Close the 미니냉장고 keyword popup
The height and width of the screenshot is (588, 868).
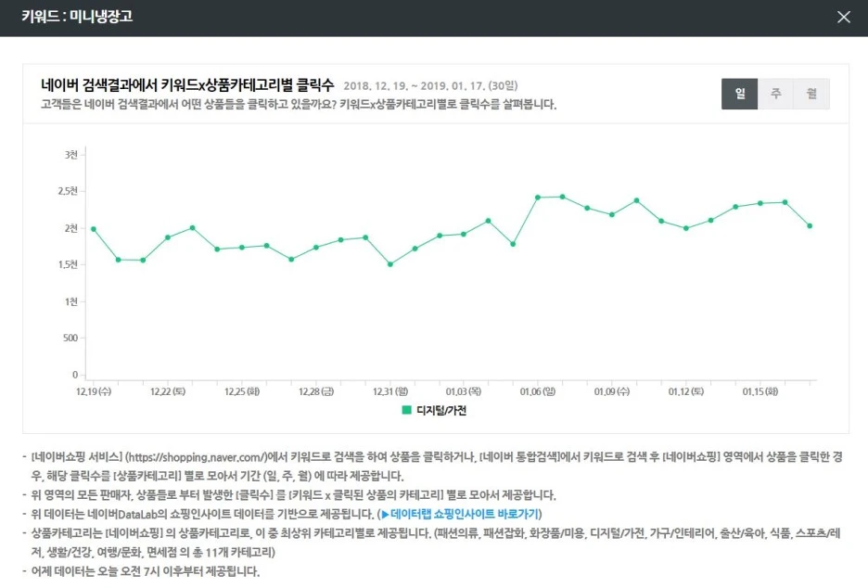tap(844, 17)
